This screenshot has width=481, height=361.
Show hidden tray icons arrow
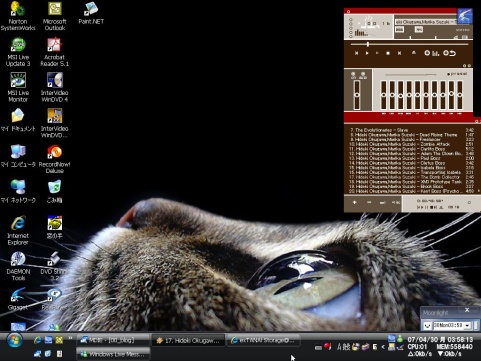(x=383, y=347)
